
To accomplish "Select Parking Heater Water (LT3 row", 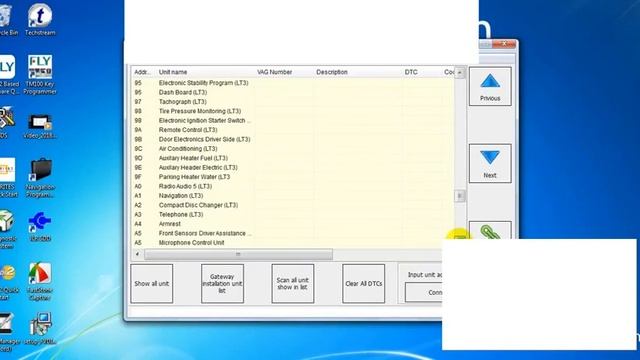I will click(292, 177).
